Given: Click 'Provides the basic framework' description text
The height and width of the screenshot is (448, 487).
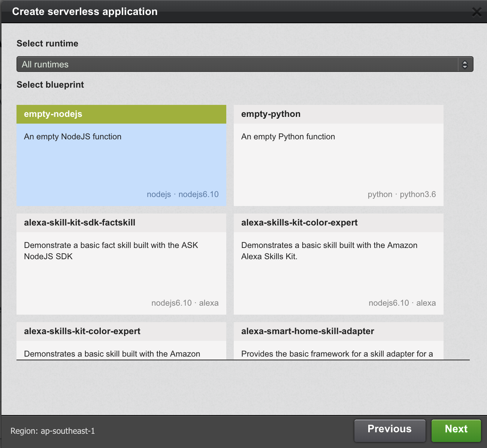Looking at the screenshot, I should pos(337,354).
